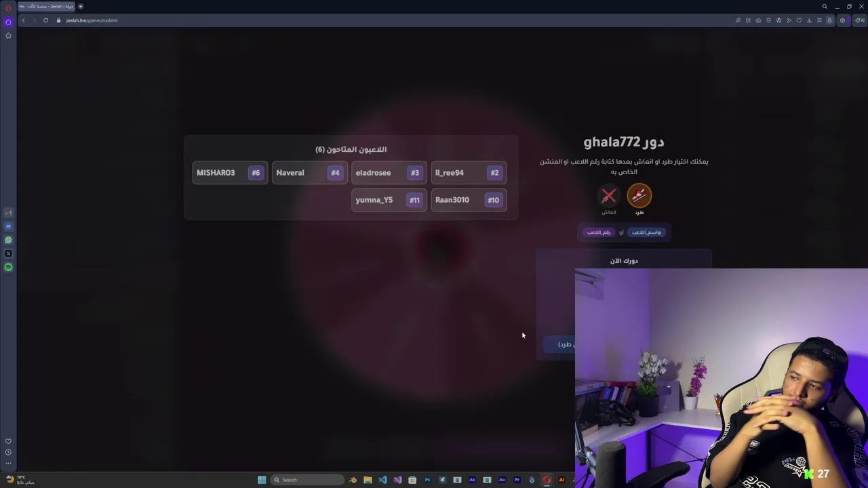Click the partially visible طرد button

(560, 344)
